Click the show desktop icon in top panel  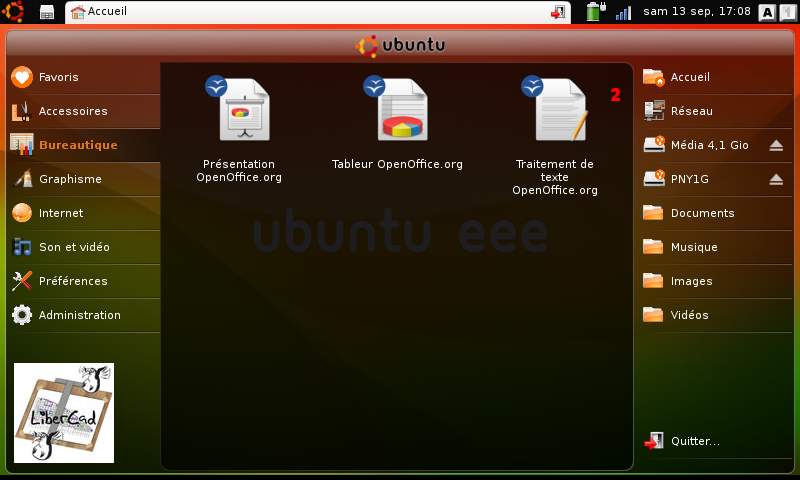[x=47, y=12]
